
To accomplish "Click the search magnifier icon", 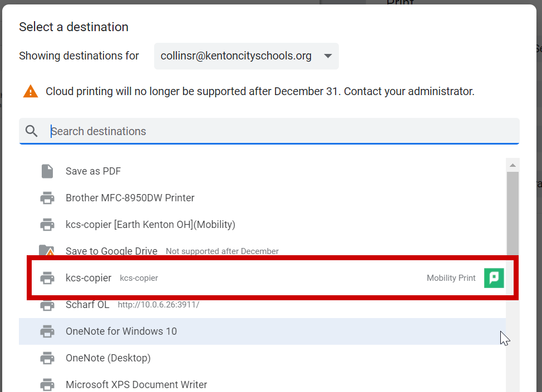I will point(31,131).
